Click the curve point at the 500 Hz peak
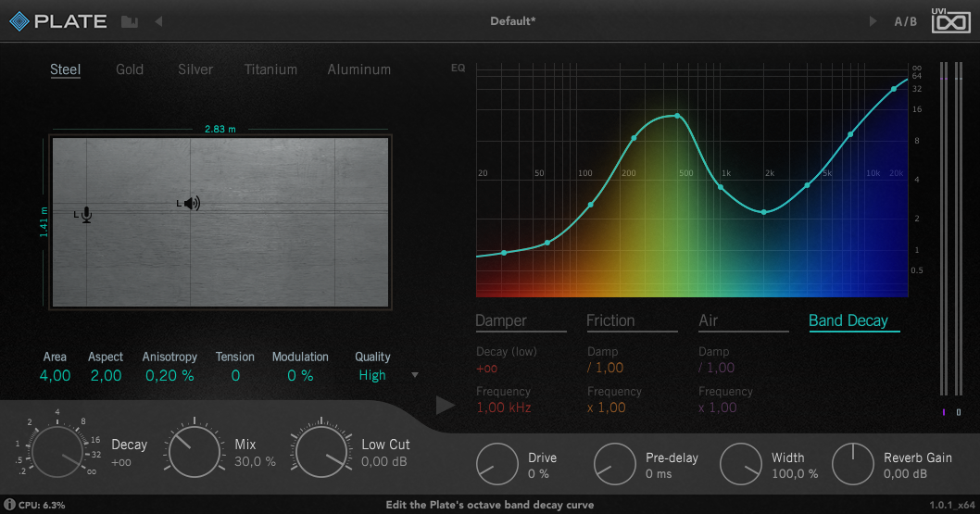The height and width of the screenshot is (514, 980). pyautogui.click(x=677, y=116)
